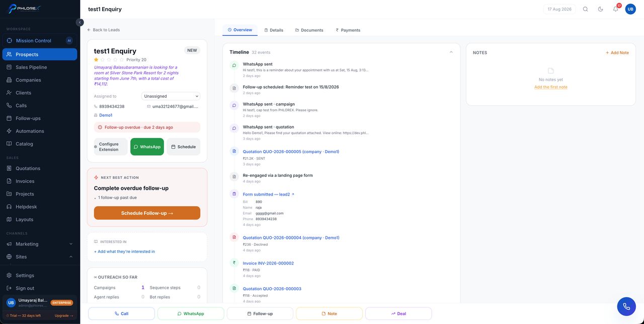Set the fifth priority star rating
The width and height of the screenshot is (644, 324).
(x=121, y=59)
